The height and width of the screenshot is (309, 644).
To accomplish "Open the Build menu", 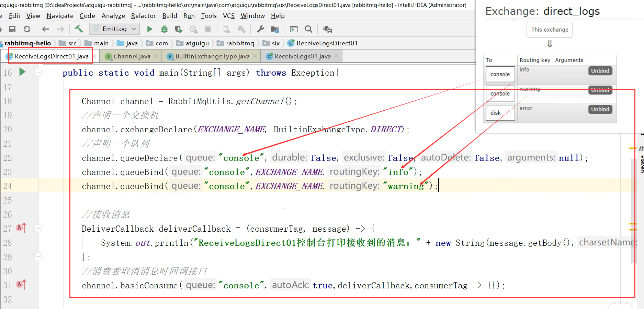I will click(x=170, y=16).
